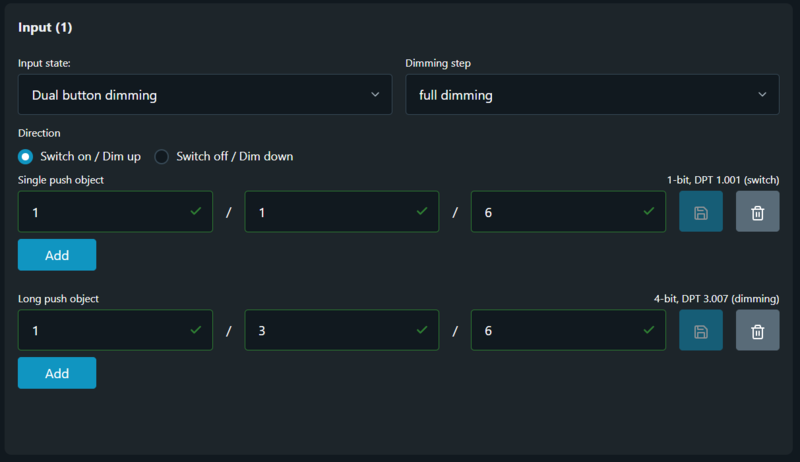The height and width of the screenshot is (462, 800).
Task: Click the Switch on / Dim up label
Action: pos(90,156)
